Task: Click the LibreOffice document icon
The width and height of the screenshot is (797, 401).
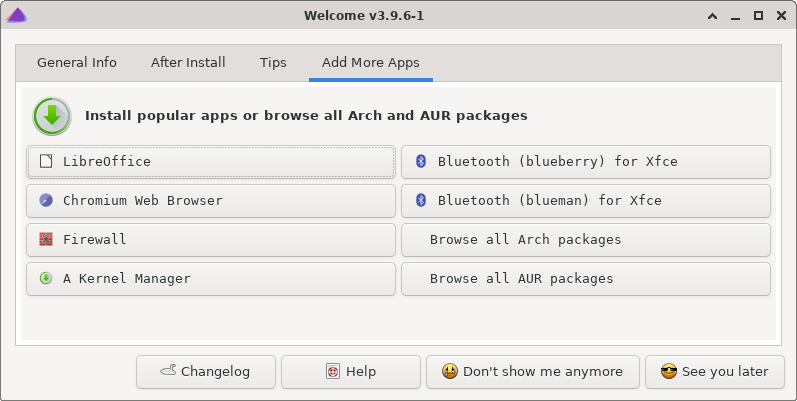Action: tap(46, 161)
